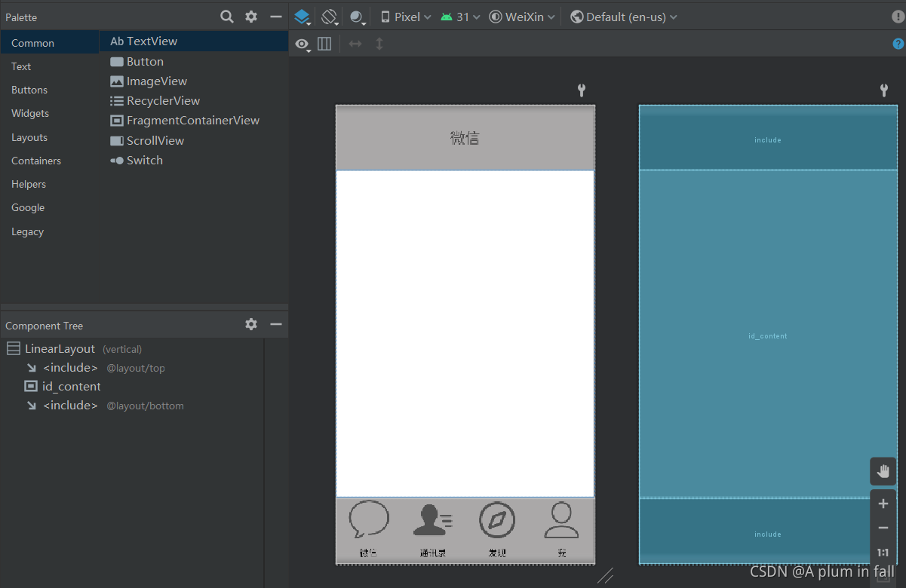906x588 pixels.
Task: Select the Legacy palette category
Action: click(x=50, y=231)
